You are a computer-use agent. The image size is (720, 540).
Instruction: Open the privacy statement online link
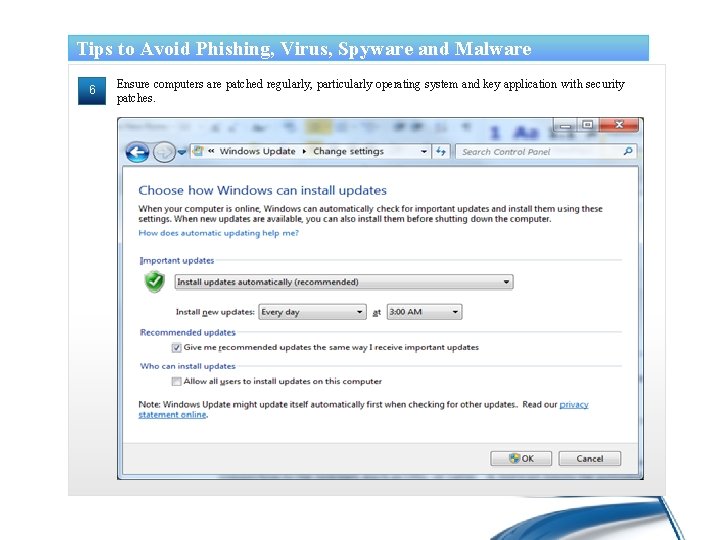(x=574, y=405)
